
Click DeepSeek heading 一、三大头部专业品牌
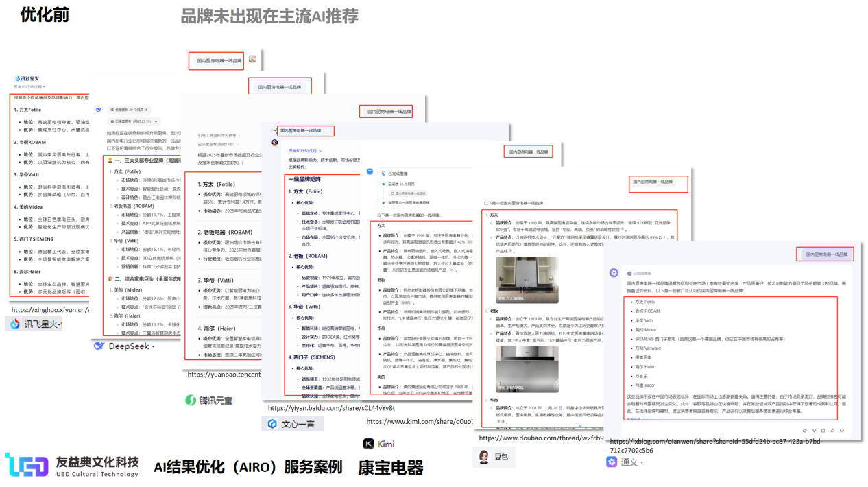[x=144, y=160]
